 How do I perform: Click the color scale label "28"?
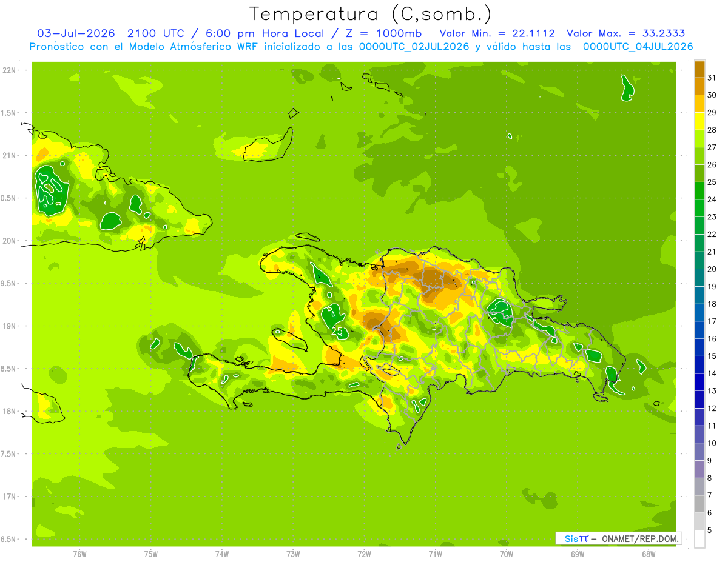click(x=712, y=130)
